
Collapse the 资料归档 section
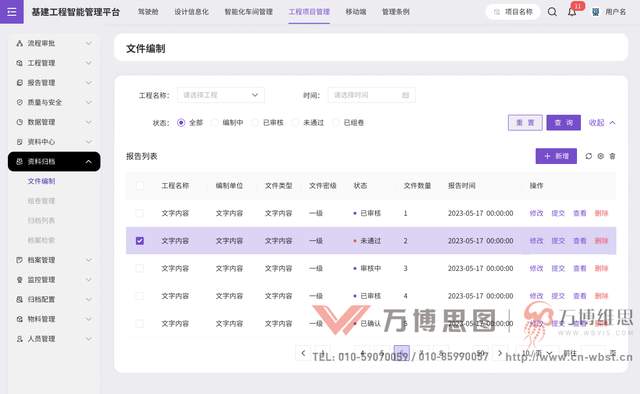[x=54, y=161]
